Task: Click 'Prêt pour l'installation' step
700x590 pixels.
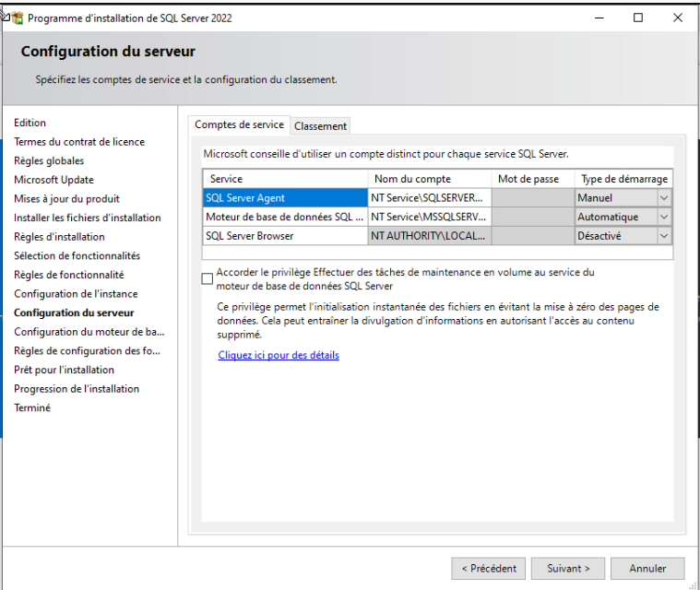Action: [65, 370]
